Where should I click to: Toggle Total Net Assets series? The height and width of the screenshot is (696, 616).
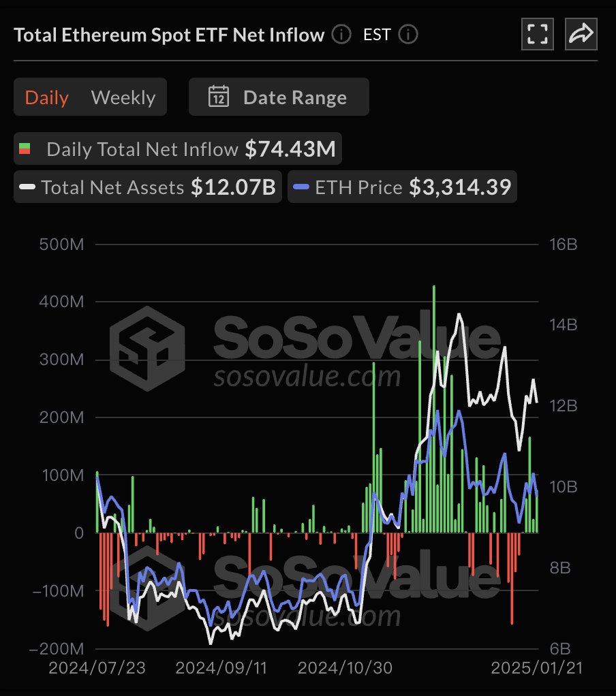(148, 187)
